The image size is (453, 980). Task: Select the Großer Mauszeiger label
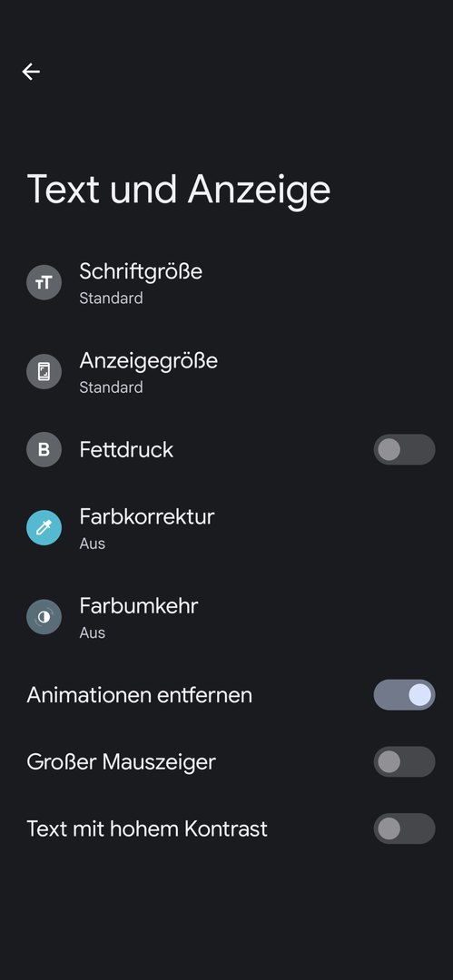(x=121, y=762)
